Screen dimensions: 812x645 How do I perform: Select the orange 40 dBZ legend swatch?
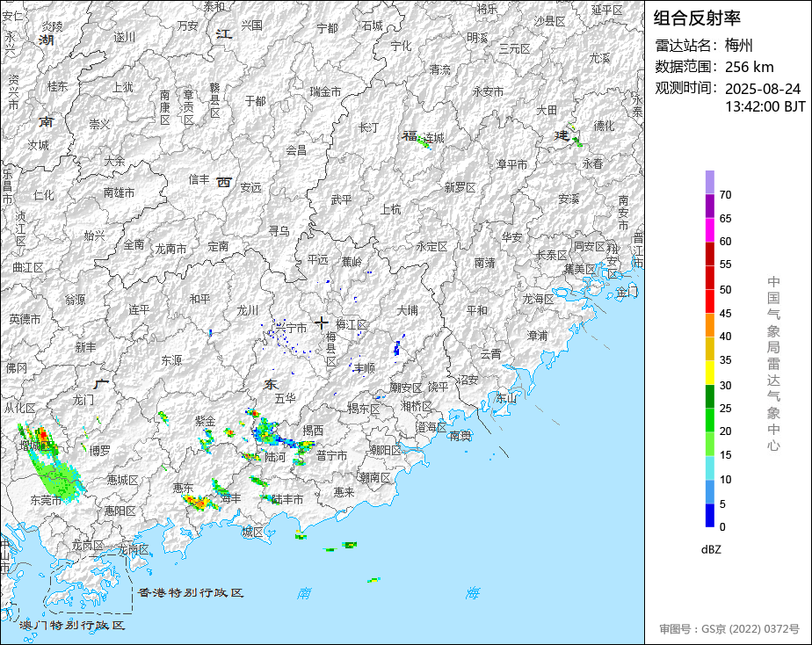click(x=710, y=325)
